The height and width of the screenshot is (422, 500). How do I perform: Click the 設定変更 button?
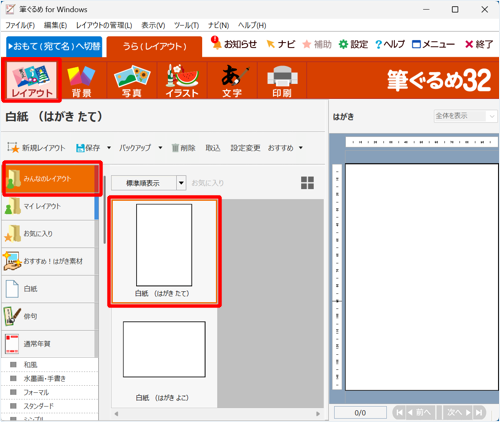pyautogui.click(x=245, y=148)
